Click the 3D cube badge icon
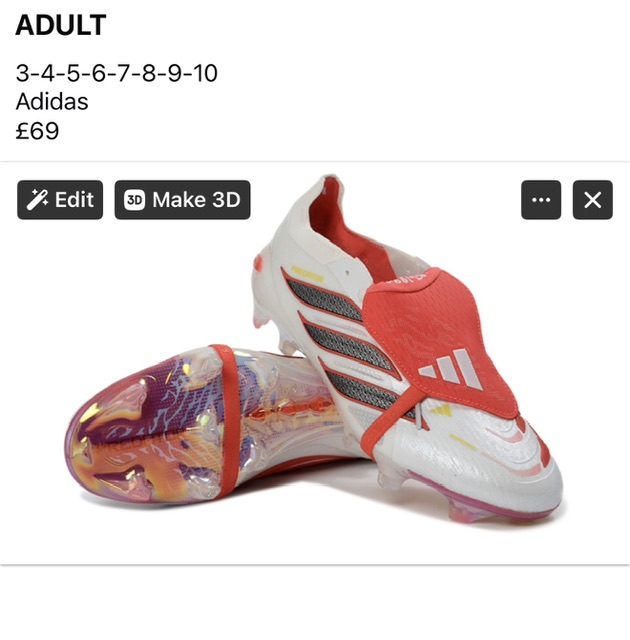 pos(135,200)
